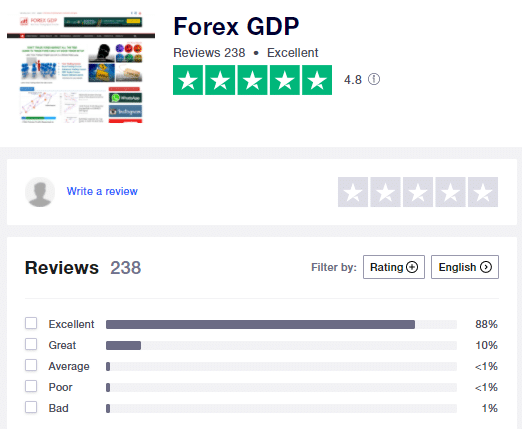This screenshot has height=429, width=522.
Task: Open the English language filter
Action: pyautogui.click(x=465, y=267)
